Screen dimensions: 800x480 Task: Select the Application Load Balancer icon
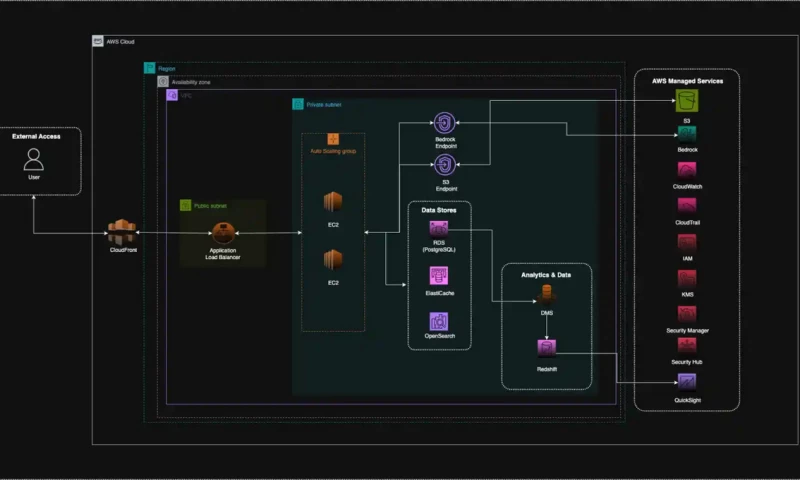[x=223, y=233]
